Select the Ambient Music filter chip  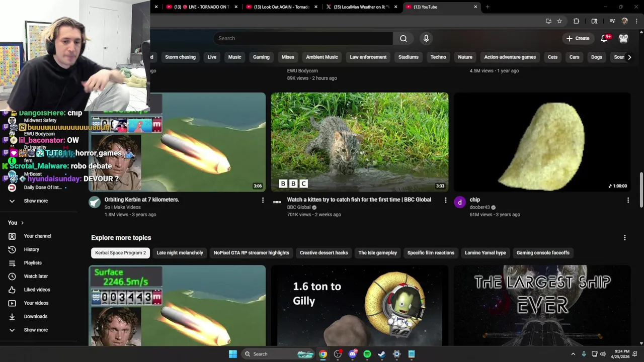(322, 57)
